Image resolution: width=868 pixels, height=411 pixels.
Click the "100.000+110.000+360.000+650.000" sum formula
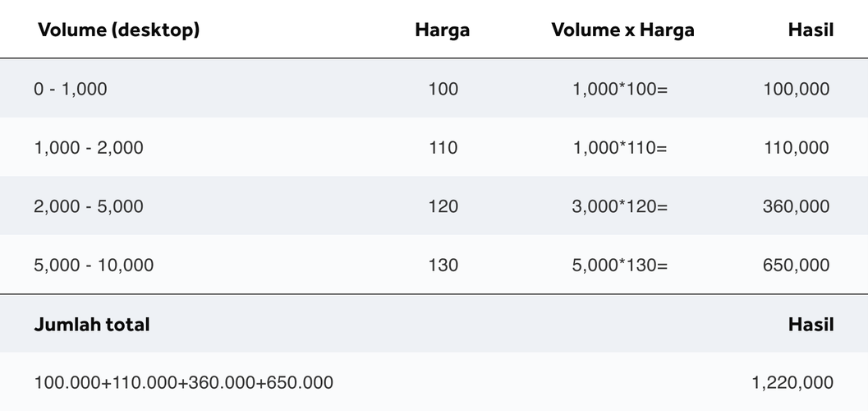(x=184, y=382)
